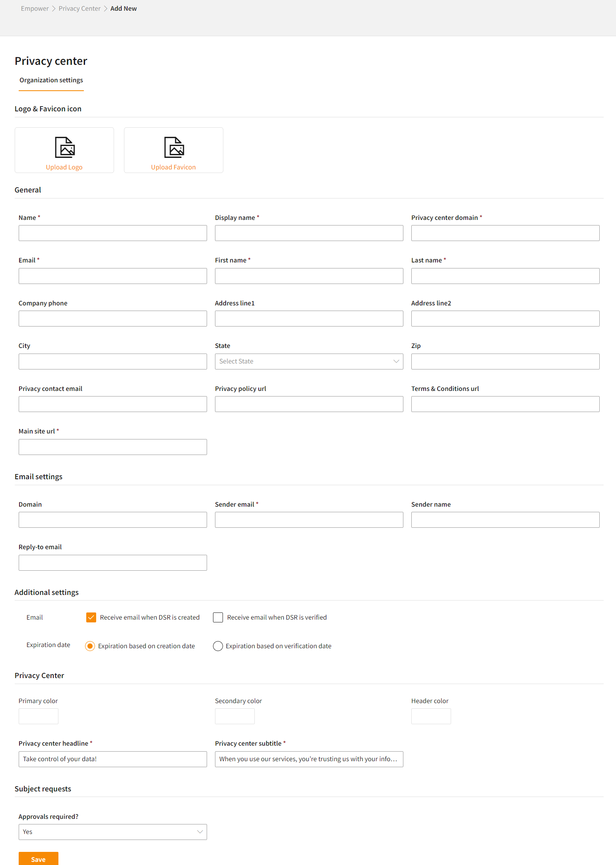Screen dimensions: 616x865
Task: Uncheck Receive email when DSR is created
Action: 91,617
